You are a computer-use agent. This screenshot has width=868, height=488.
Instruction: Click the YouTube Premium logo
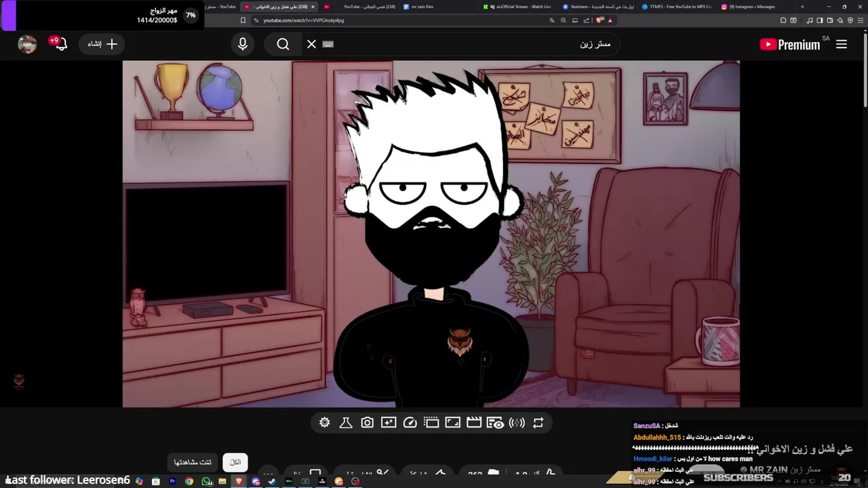[790, 45]
